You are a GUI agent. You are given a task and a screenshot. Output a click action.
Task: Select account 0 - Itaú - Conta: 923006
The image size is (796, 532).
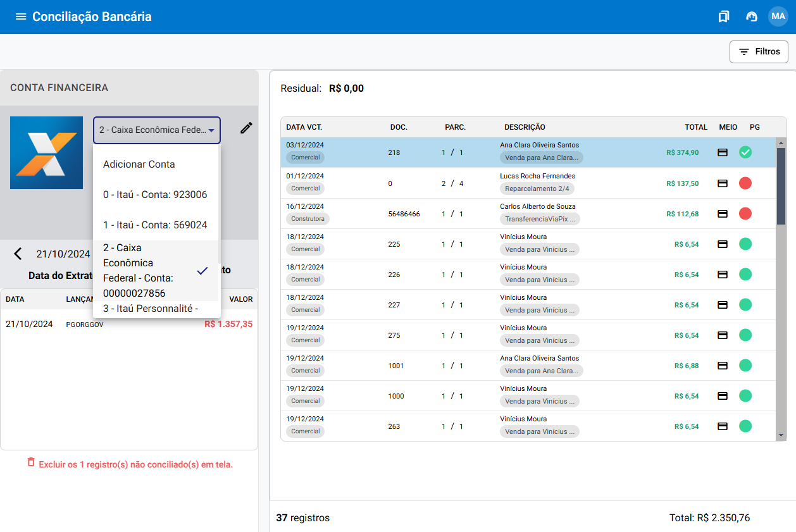coord(155,195)
